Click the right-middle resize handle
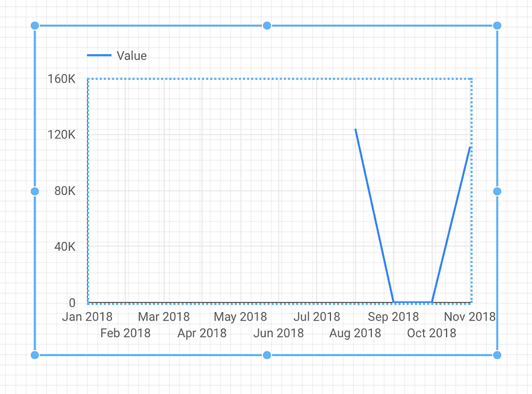 [497, 191]
